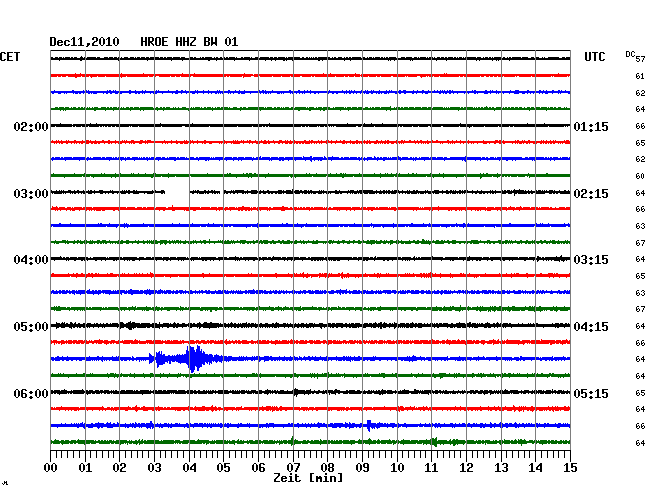Click minute tick label 00
The image size is (650, 494).
[51, 467]
